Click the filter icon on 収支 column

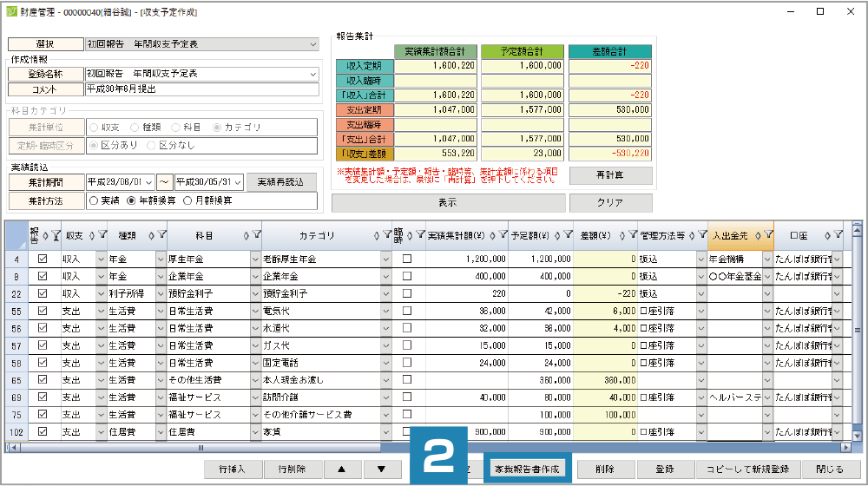(102, 234)
